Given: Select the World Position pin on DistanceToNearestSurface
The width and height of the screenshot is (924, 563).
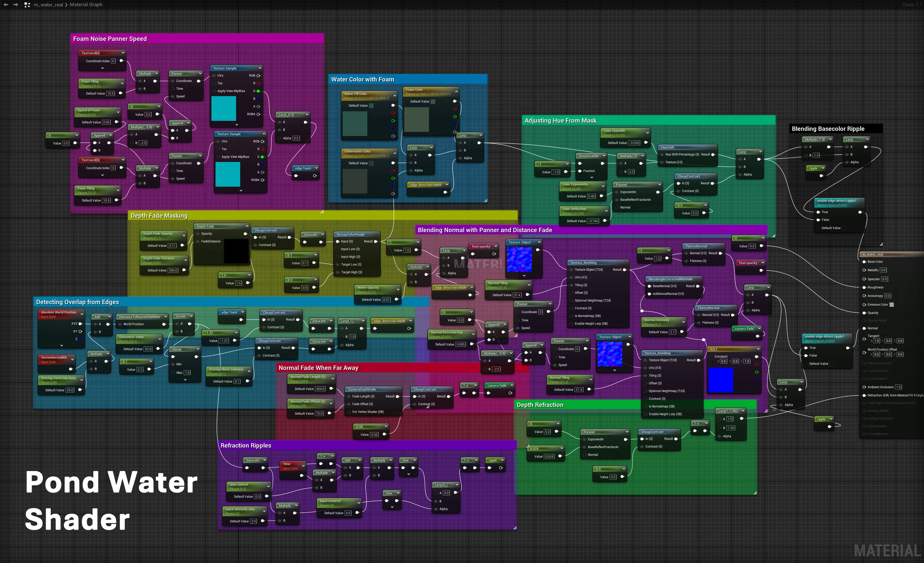Looking at the screenshot, I should 120,324.
